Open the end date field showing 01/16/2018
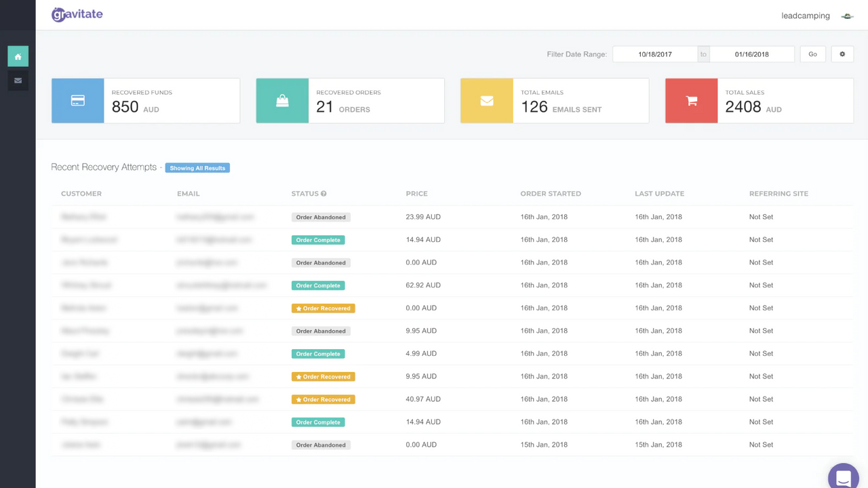 [x=751, y=54]
